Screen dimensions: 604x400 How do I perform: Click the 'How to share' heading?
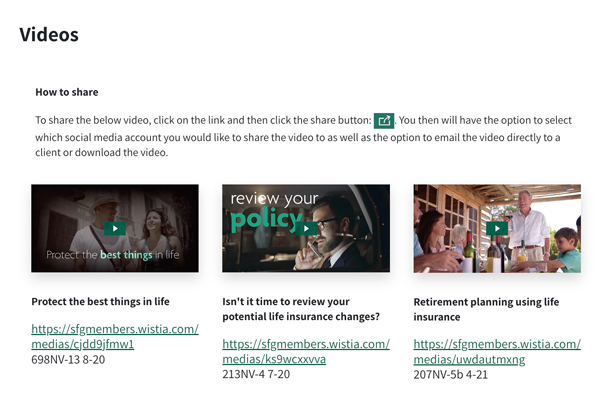click(67, 92)
